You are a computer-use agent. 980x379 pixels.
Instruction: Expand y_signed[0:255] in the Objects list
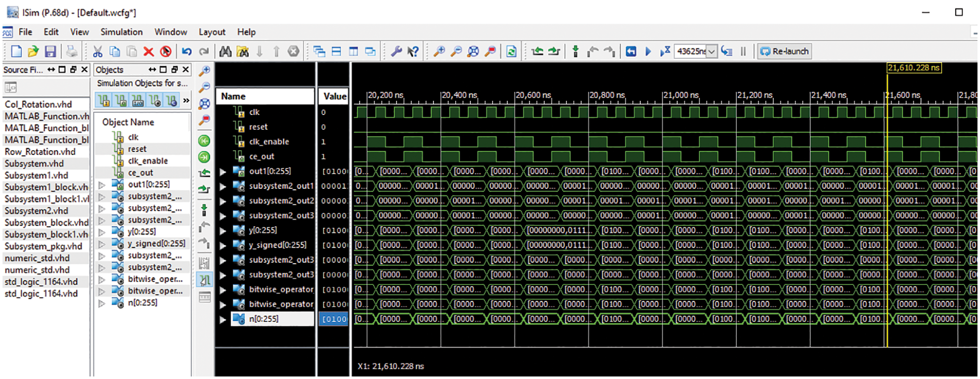coord(102,244)
